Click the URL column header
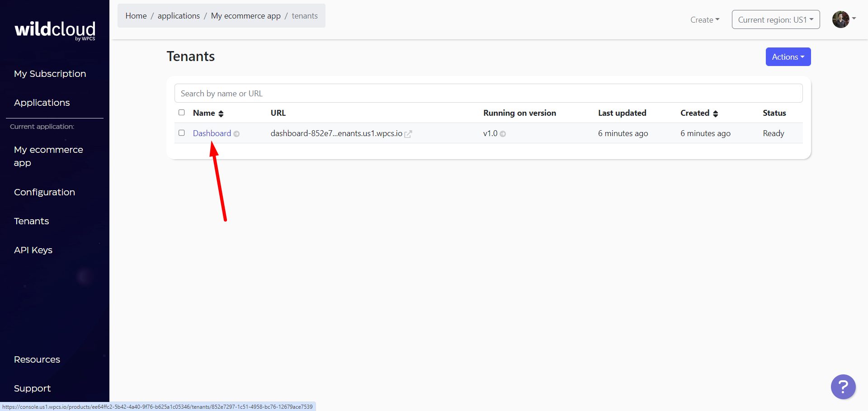This screenshot has height=411, width=868. click(278, 113)
